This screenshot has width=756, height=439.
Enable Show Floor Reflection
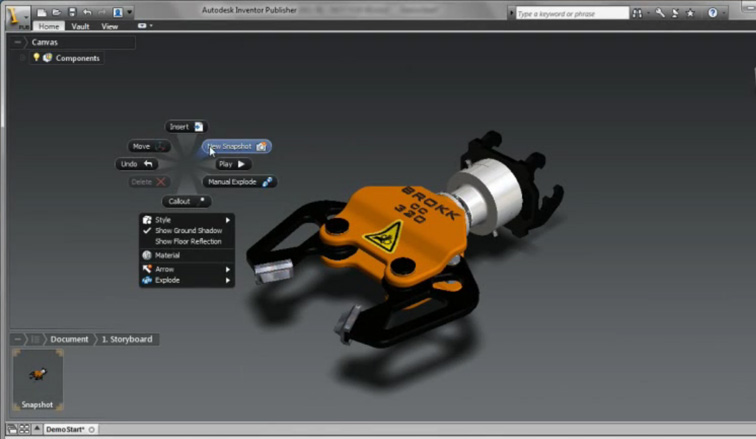188,242
